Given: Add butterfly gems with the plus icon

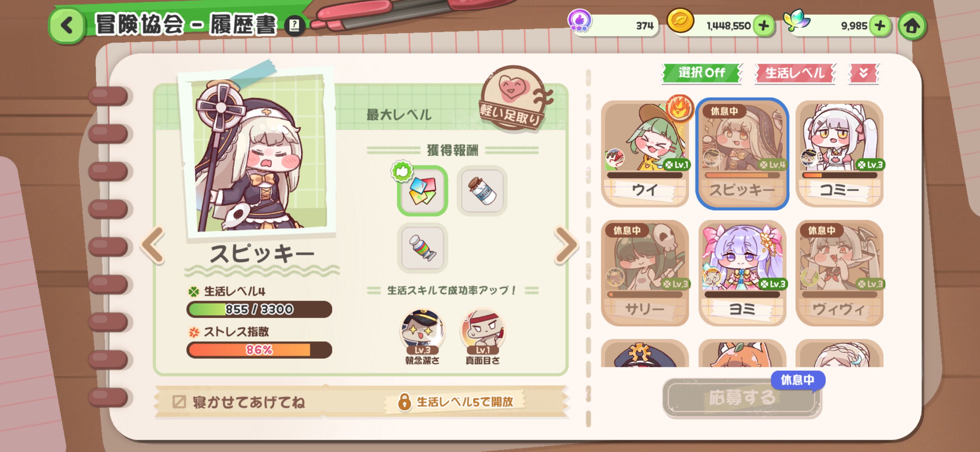Looking at the screenshot, I should point(879,26).
